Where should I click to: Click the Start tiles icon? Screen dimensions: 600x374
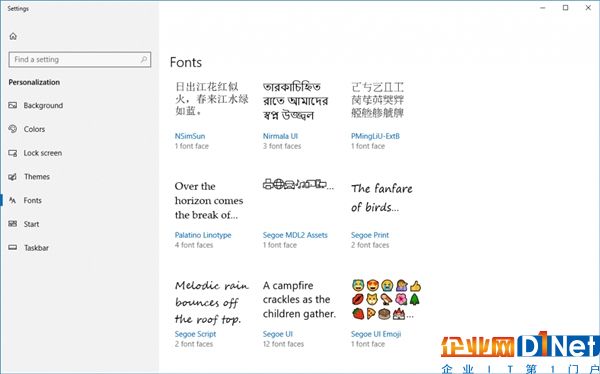click(x=13, y=224)
